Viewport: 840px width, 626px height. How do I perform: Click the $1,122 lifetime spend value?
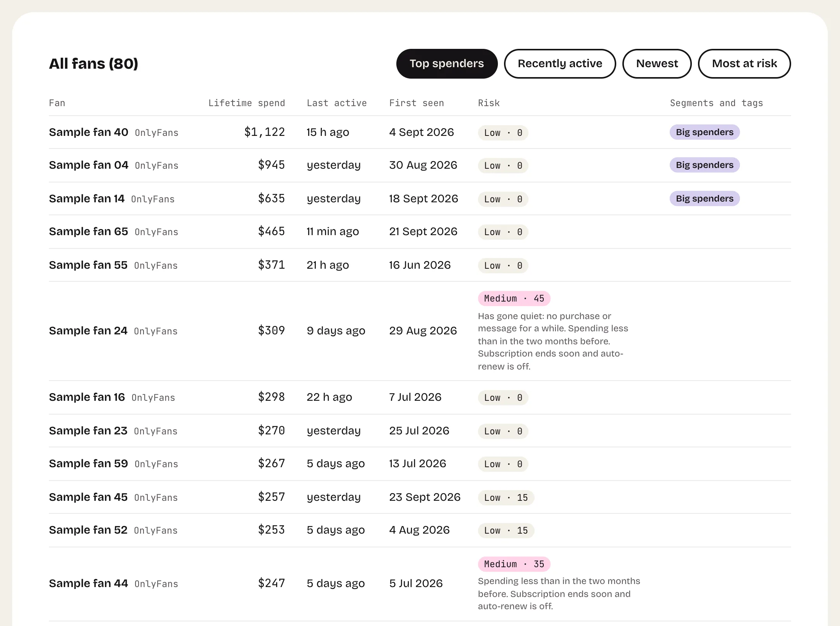pyautogui.click(x=265, y=132)
